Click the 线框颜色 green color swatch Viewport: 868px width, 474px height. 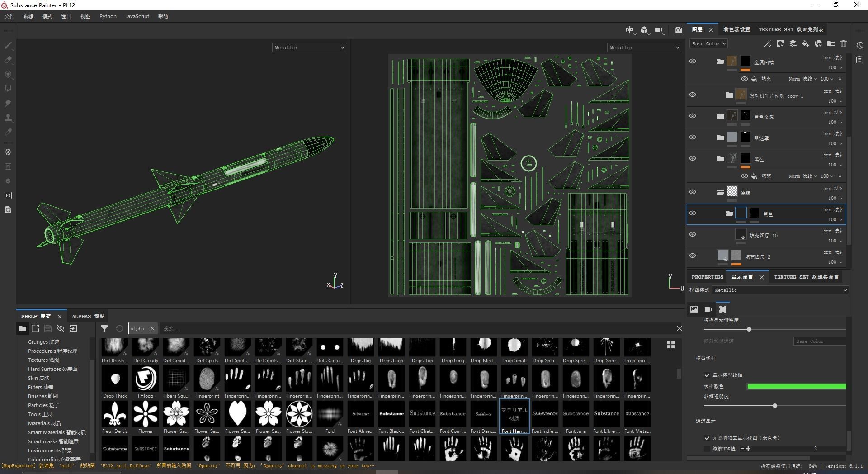797,386
